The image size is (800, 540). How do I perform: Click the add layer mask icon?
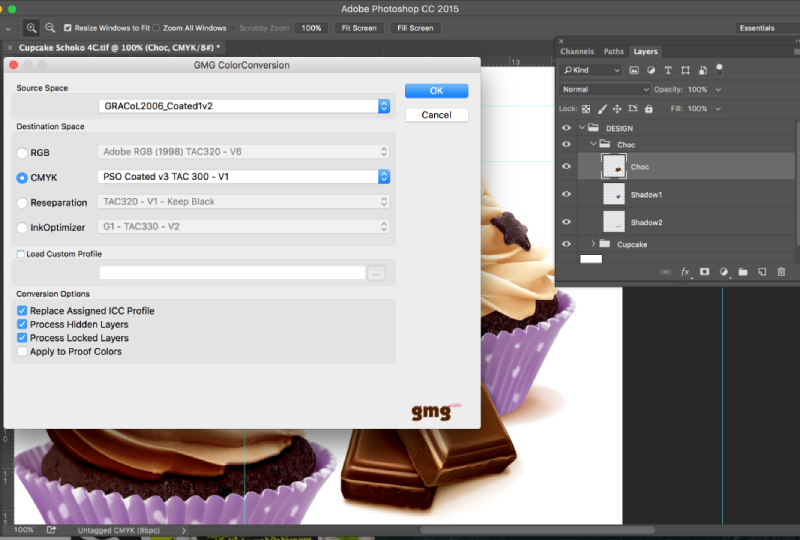tap(704, 272)
